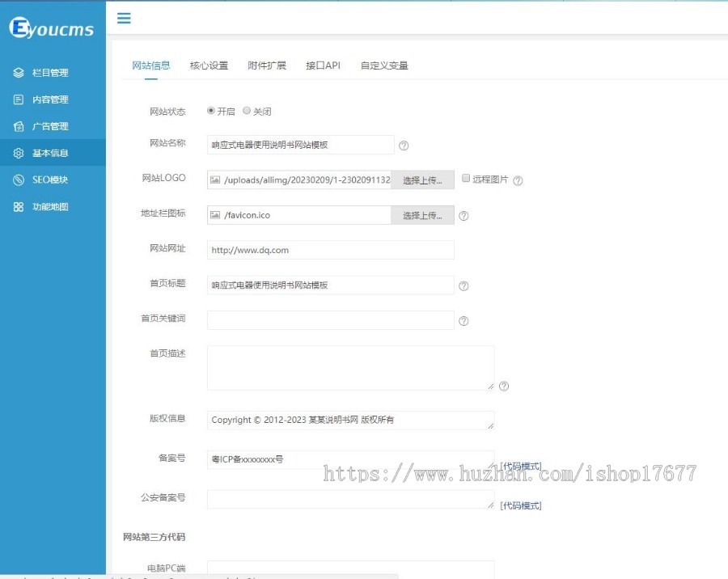The height and width of the screenshot is (579, 728).
Task: Click 选择上传 button for 地址栏图标
Action: 422,215
